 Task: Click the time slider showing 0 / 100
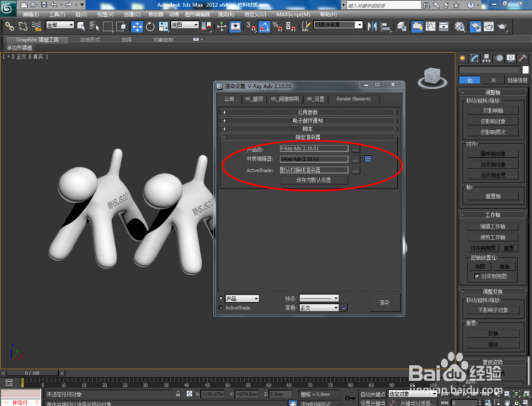[x=32, y=373]
